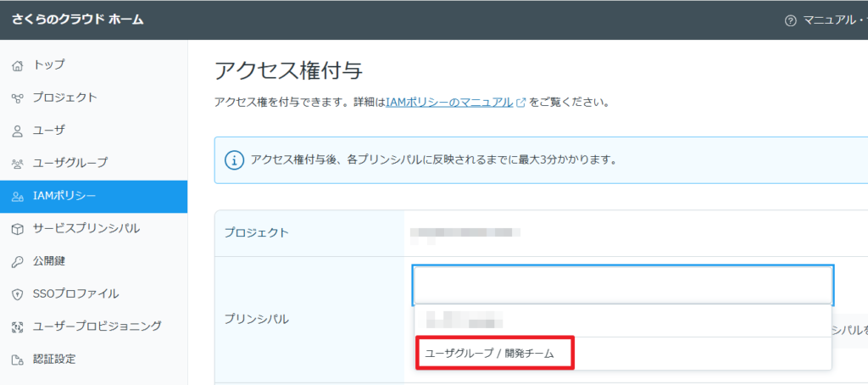
Task: Open サービスプリンシパル in the side menu
Action: click(x=86, y=229)
